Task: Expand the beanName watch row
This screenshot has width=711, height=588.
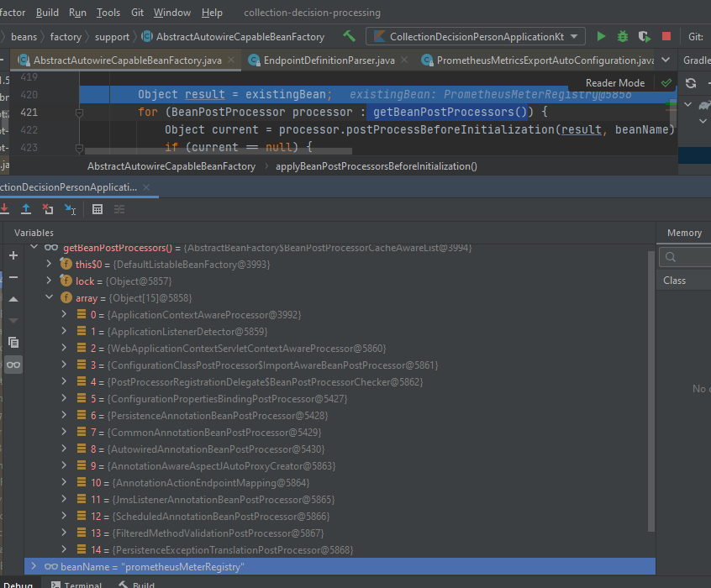Action: pos(34,566)
